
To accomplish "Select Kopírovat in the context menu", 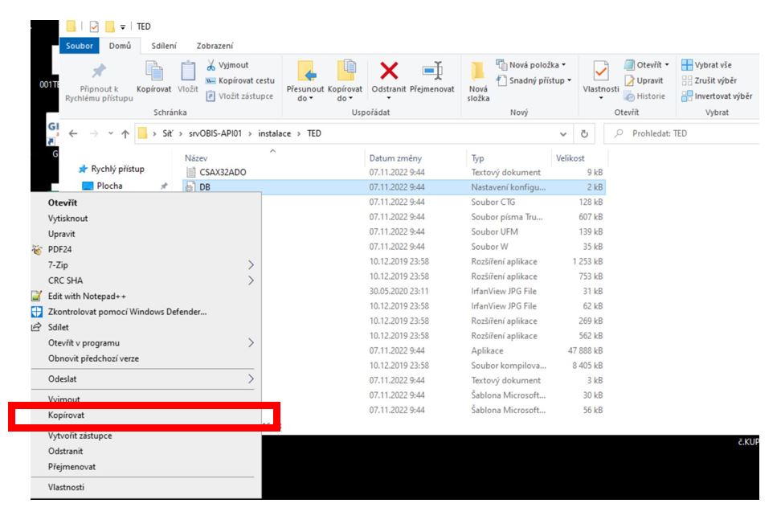I will (66, 416).
